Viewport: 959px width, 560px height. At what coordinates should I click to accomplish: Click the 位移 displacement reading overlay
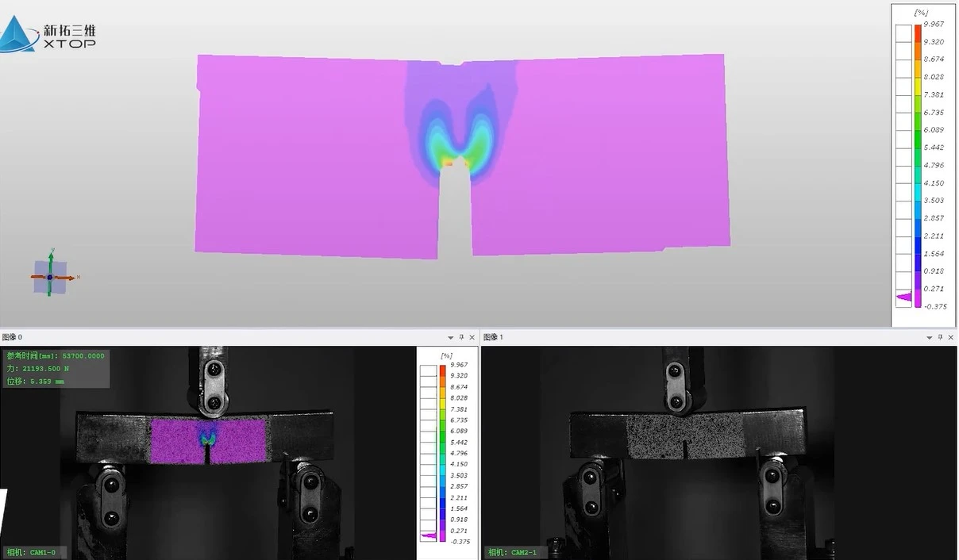click(36, 382)
